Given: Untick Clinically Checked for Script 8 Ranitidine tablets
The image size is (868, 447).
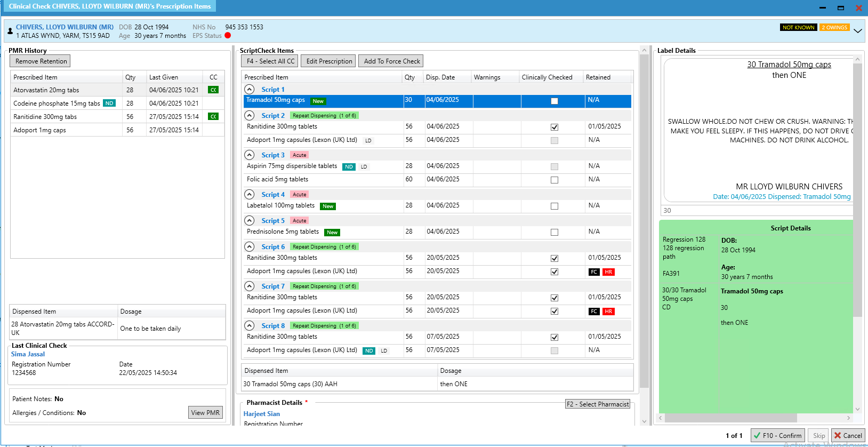Looking at the screenshot, I should pos(554,337).
